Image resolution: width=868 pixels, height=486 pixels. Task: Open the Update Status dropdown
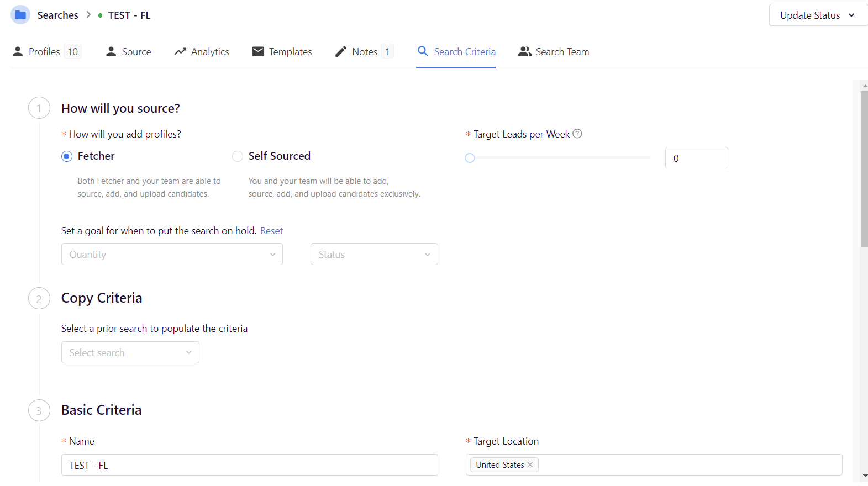818,15
